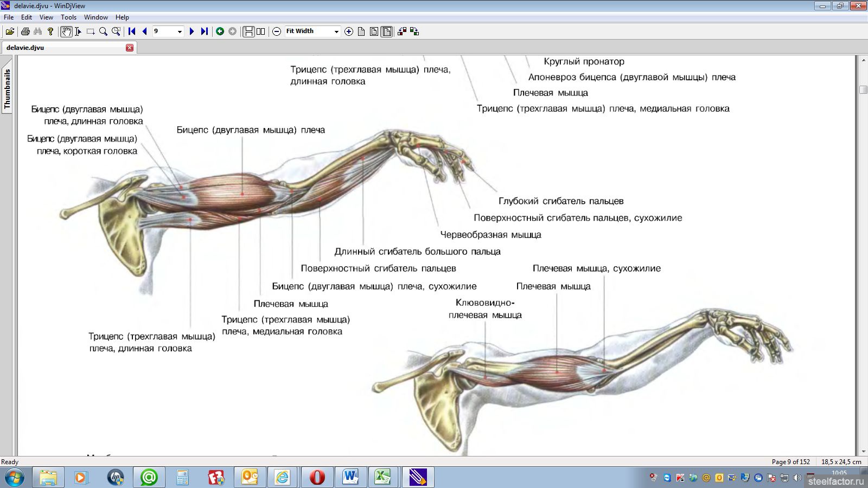Select the text selection tool

[78, 31]
